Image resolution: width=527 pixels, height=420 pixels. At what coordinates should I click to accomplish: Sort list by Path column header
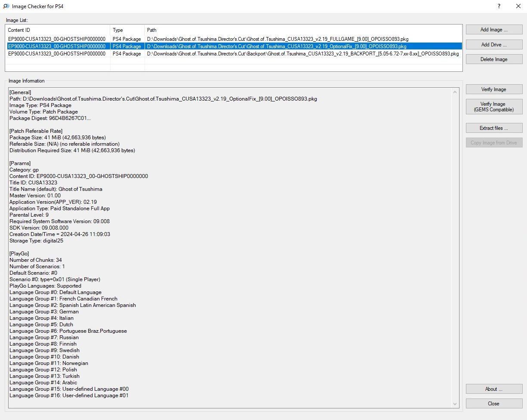[x=303, y=30]
